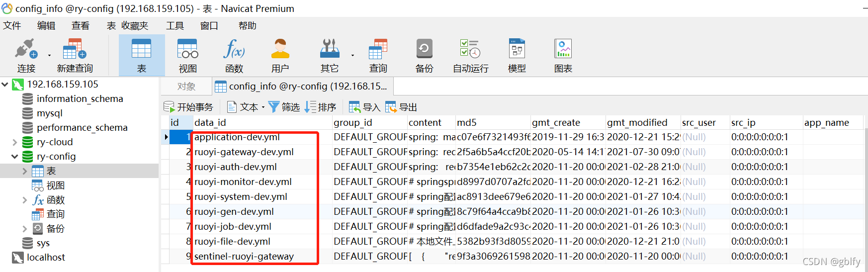Open the dropdown arrow next to 其它
The height and width of the screenshot is (272, 868).
[352, 55]
